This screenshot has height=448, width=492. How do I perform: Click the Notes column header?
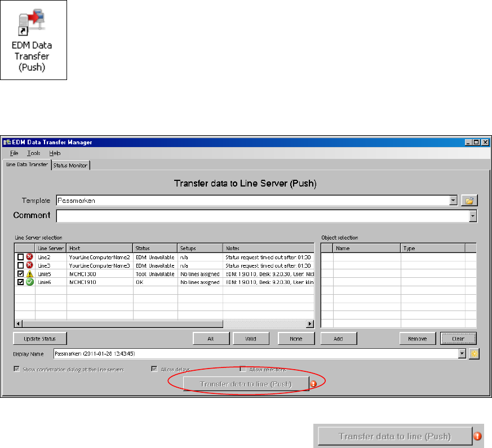click(x=269, y=248)
